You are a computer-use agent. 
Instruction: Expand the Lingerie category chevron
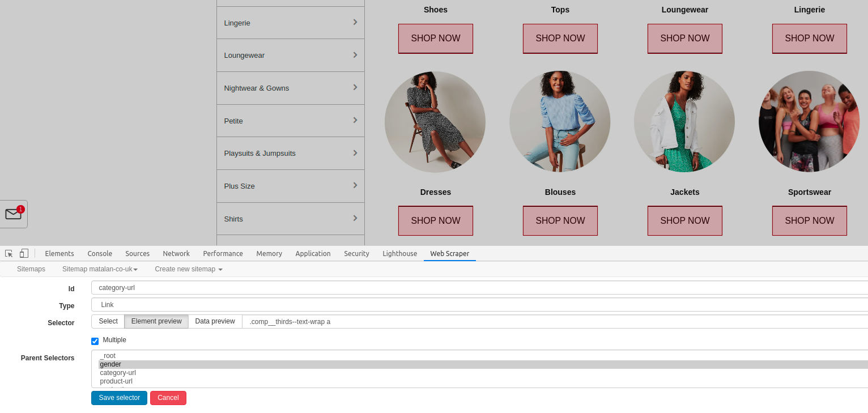click(x=355, y=23)
